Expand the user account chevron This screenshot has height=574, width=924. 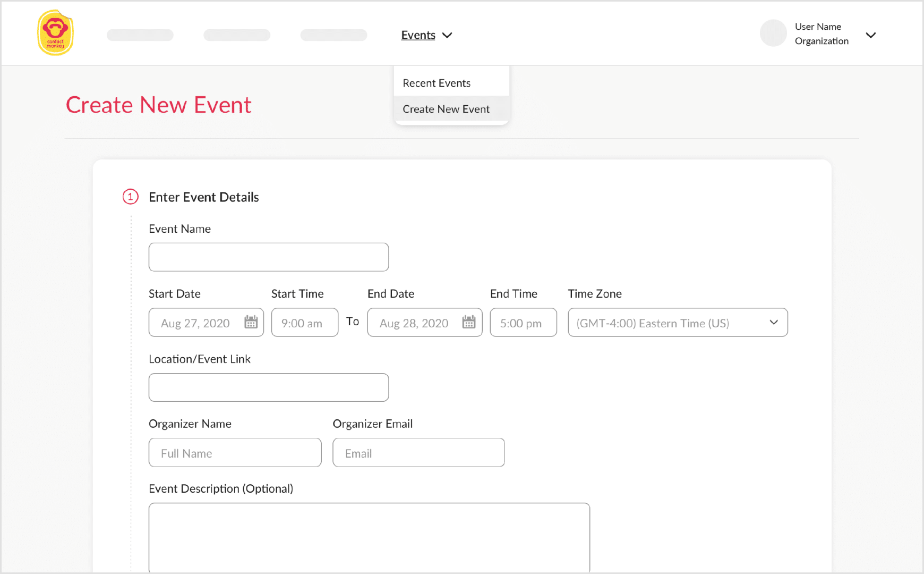(871, 35)
